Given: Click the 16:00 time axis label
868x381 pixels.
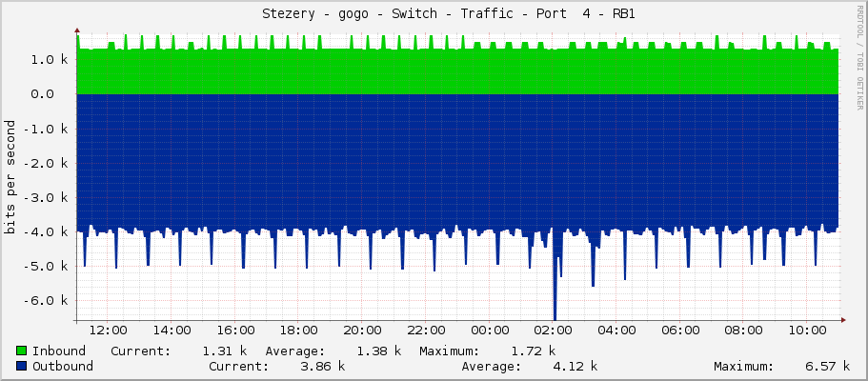Looking at the screenshot, I should click(234, 331).
